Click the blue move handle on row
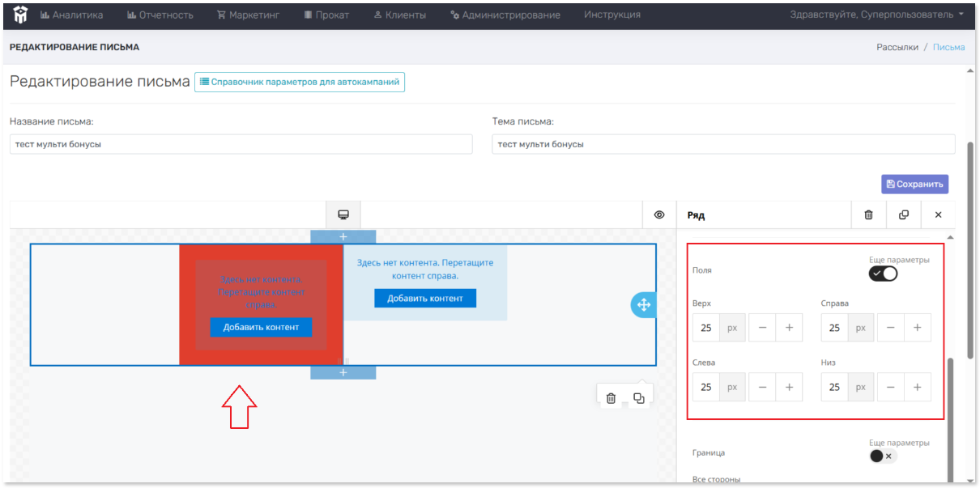Image resolution: width=980 pixels, height=488 pixels. click(x=644, y=305)
